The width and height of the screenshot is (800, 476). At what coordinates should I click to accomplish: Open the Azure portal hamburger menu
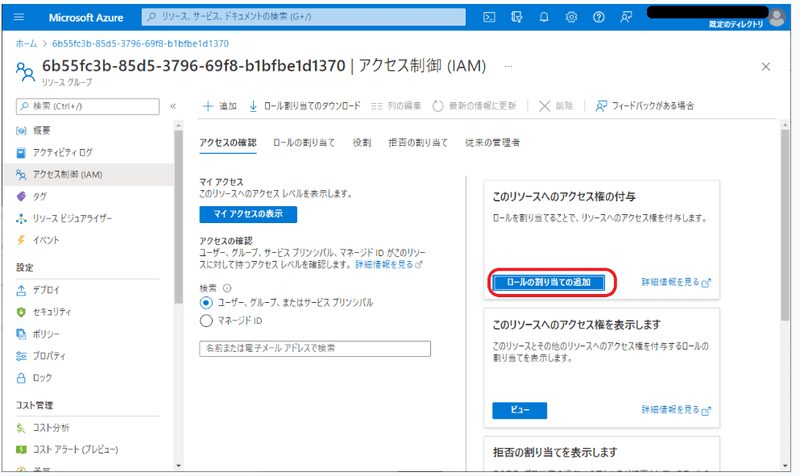19,17
